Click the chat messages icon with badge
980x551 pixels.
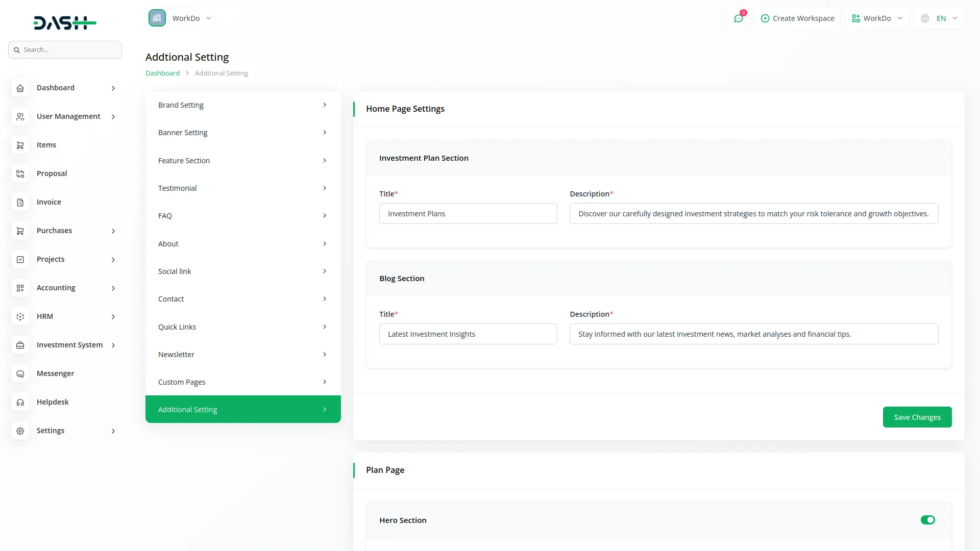click(x=738, y=18)
